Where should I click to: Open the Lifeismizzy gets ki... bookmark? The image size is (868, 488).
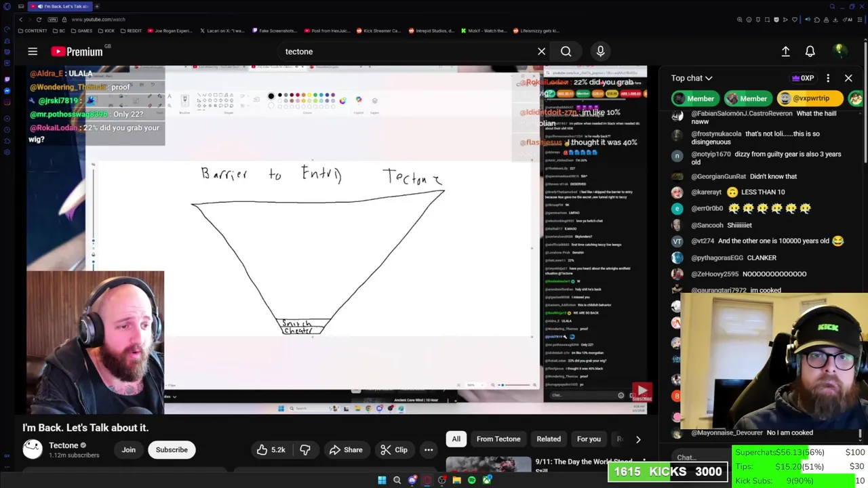click(536, 30)
